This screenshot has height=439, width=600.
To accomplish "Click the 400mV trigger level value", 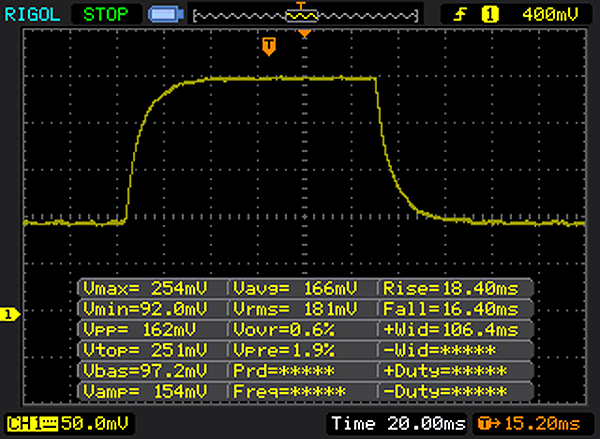I will coord(550,15).
